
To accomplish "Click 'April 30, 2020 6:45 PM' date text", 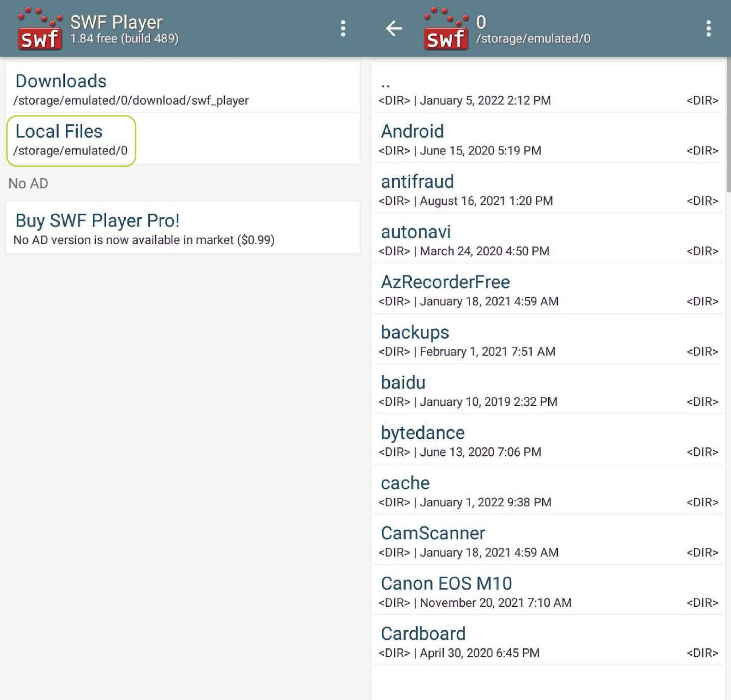I will pyautogui.click(x=479, y=653).
